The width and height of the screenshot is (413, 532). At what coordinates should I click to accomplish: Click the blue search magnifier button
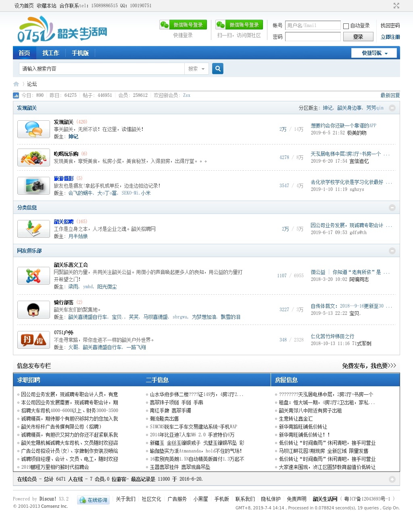(218, 69)
